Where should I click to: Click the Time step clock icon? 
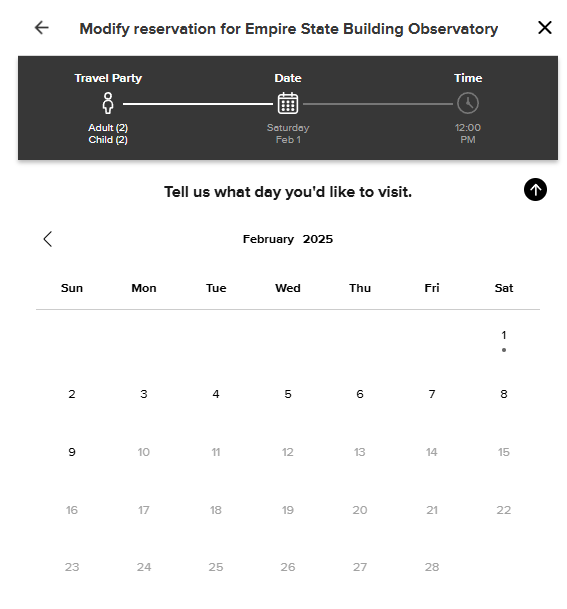point(468,103)
